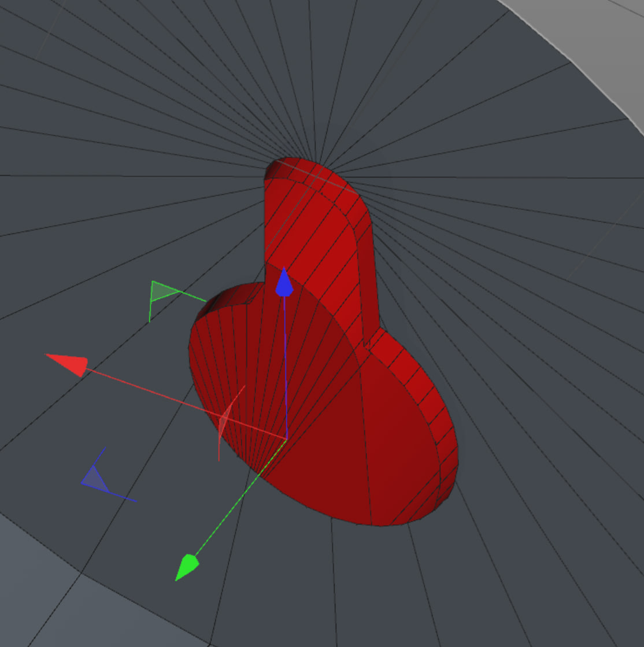
Task: Click the green Y-axis line shaft
Action: pyautogui.click(x=240, y=498)
